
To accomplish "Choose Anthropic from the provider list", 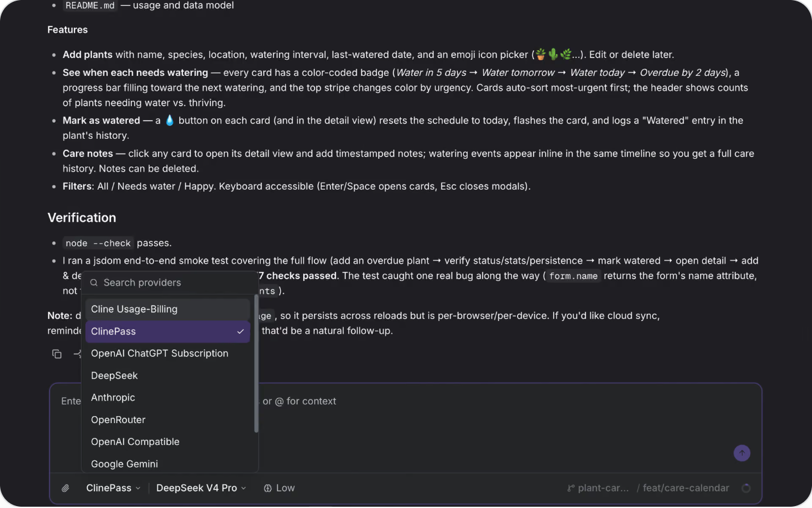I will tap(168, 397).
